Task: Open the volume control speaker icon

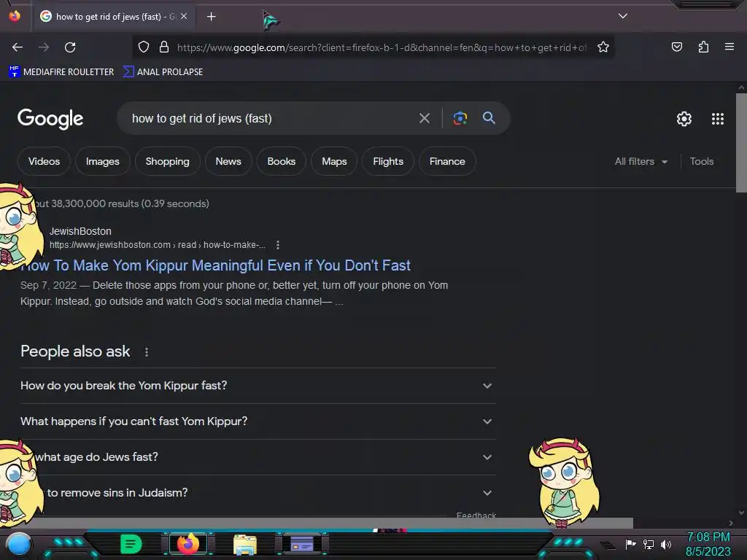Action: (666, 544)
